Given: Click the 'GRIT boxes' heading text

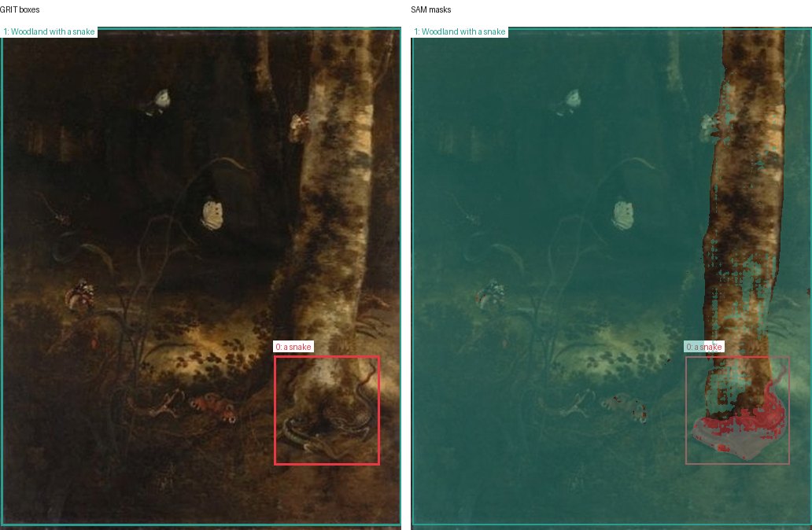Looking at the screenshot, I should click(x=20, y=9).
